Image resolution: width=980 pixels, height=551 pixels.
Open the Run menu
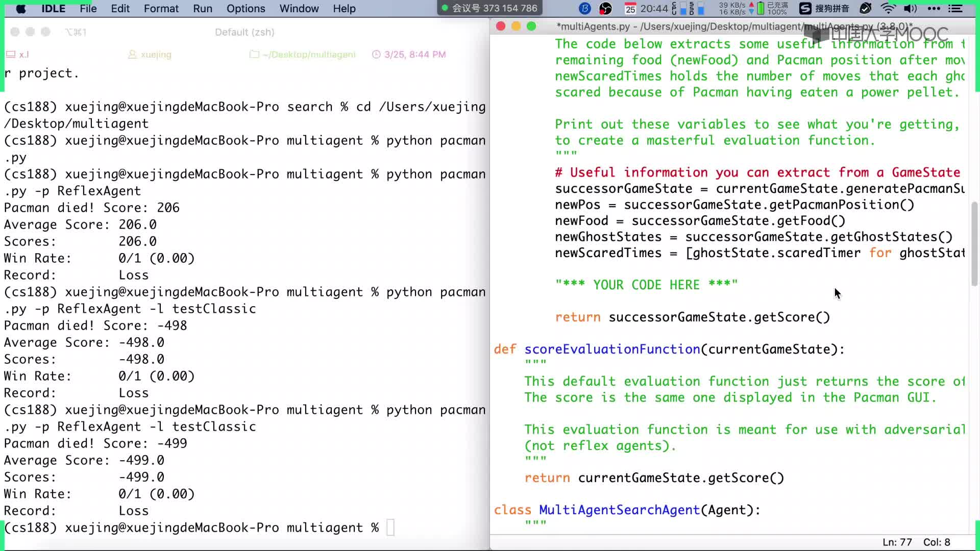tap(203, 9)
